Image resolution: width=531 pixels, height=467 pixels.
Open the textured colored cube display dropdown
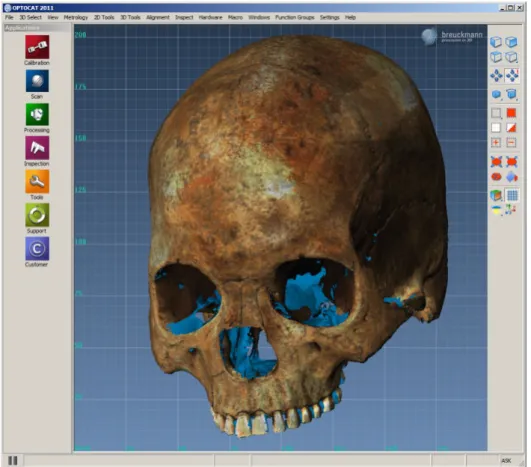[496, 195]
